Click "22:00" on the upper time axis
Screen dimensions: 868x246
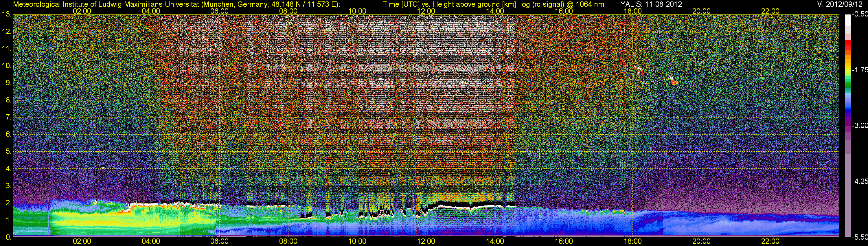click(x=770, y=11)
